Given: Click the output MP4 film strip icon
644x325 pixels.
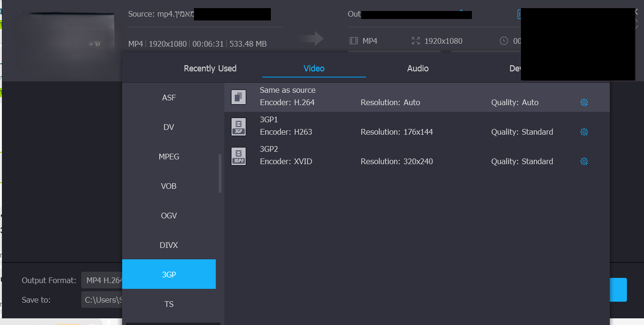Looking at the screenshot, I should click(x=354, y=41).
